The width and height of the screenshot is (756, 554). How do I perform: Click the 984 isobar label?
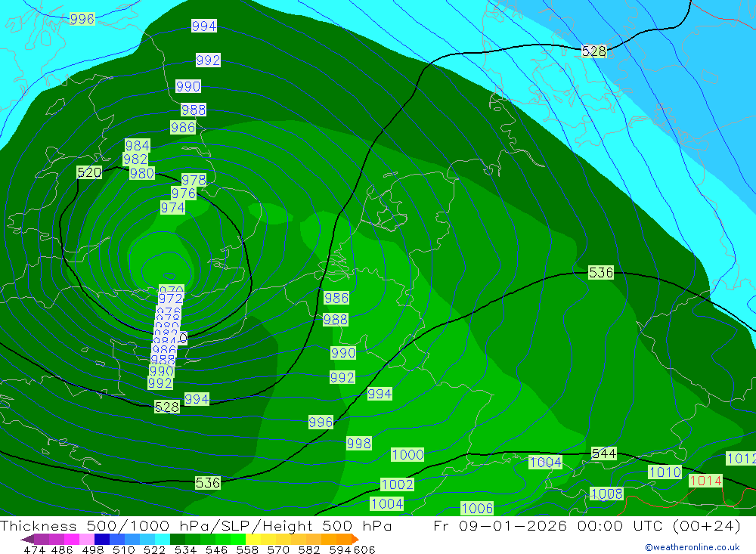[x=138, y=145]
